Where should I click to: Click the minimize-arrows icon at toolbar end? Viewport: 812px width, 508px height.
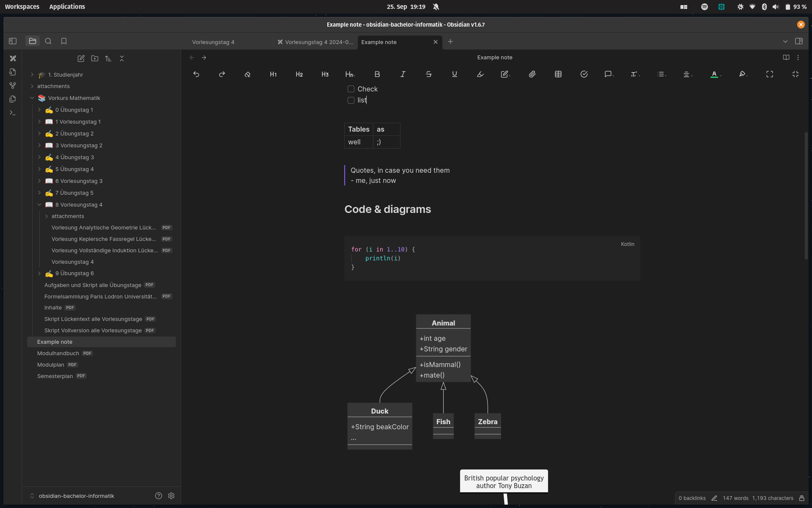pos(796,74)
